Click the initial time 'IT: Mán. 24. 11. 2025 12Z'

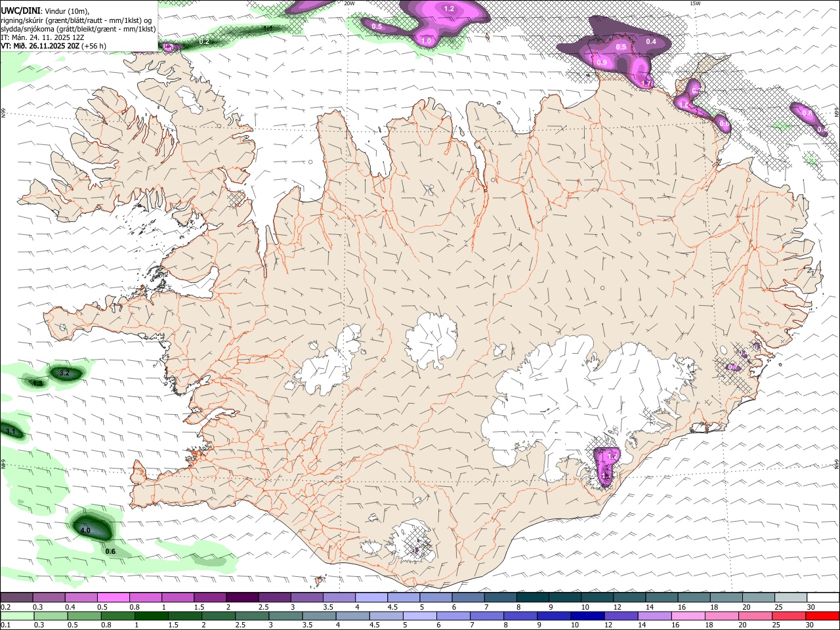[43, 37]
